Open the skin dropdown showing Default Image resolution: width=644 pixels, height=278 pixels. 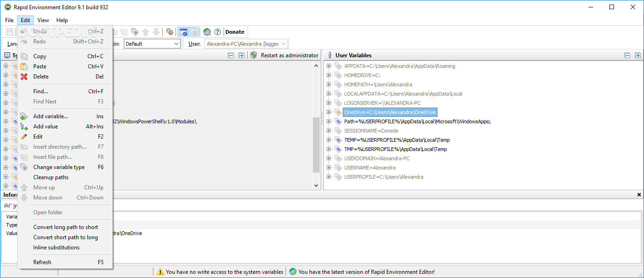[152, 44]
